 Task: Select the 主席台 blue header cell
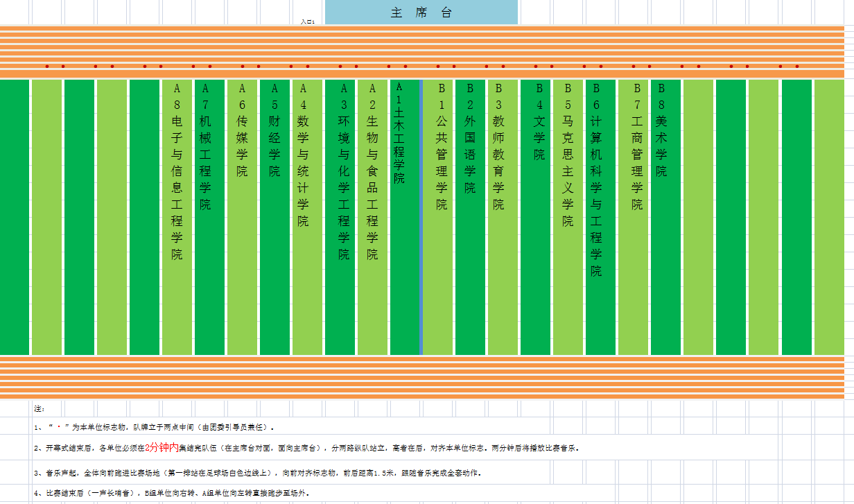421,12
